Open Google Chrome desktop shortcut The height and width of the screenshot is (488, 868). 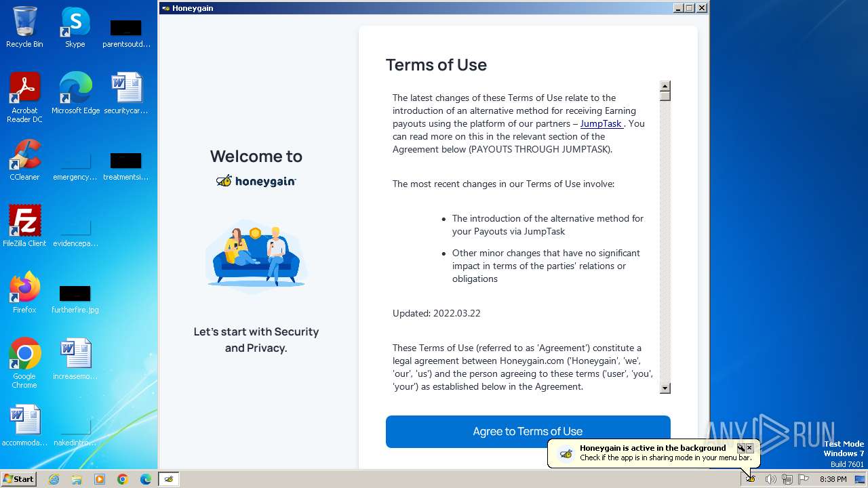(x=24, y=363)
